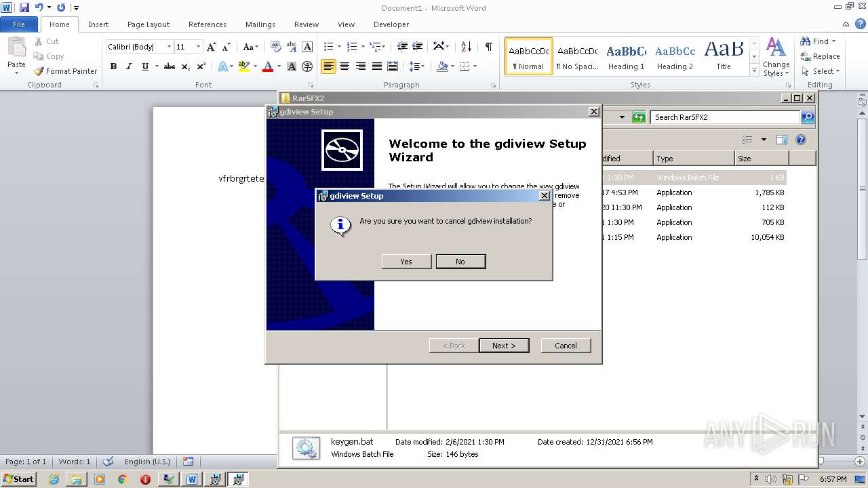Decrease paragraph indent

tap(402, 47)
